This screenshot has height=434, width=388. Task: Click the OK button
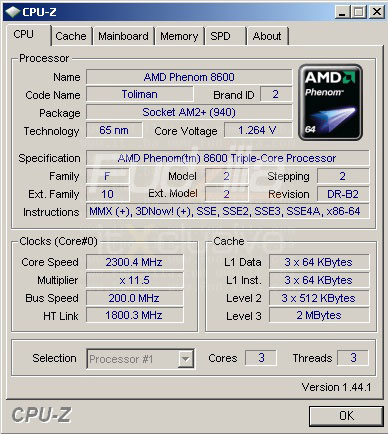click(346, 416)
